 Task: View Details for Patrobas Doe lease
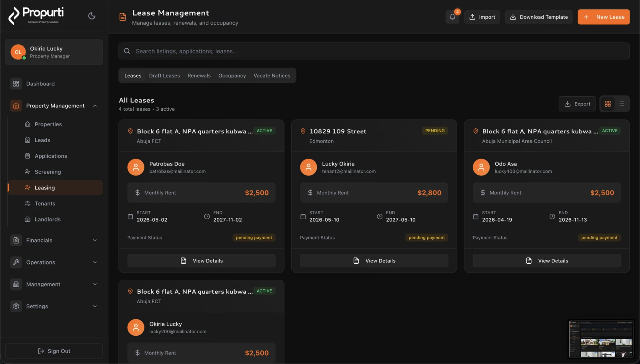pos(201,261)
